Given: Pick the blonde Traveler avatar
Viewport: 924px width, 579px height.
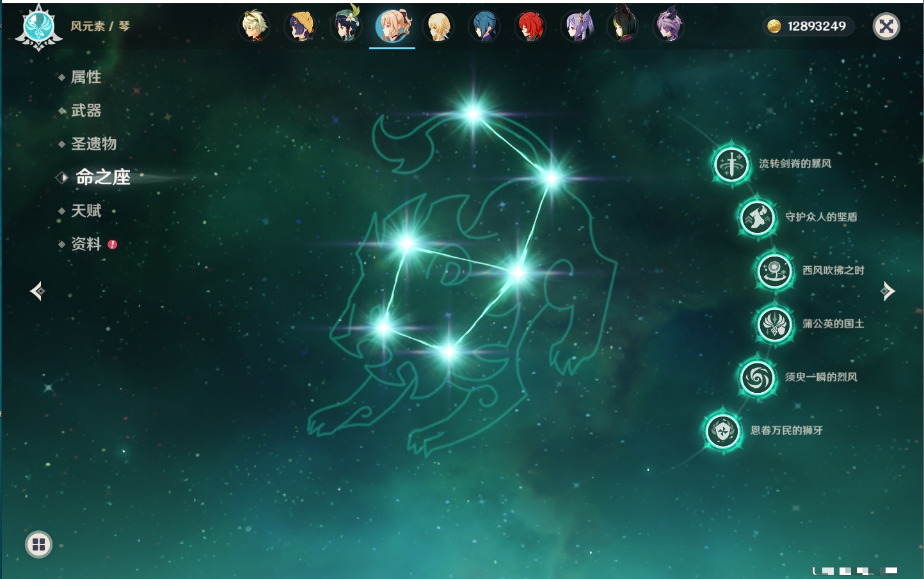Looking at the screenshot, I should (438, 27).
